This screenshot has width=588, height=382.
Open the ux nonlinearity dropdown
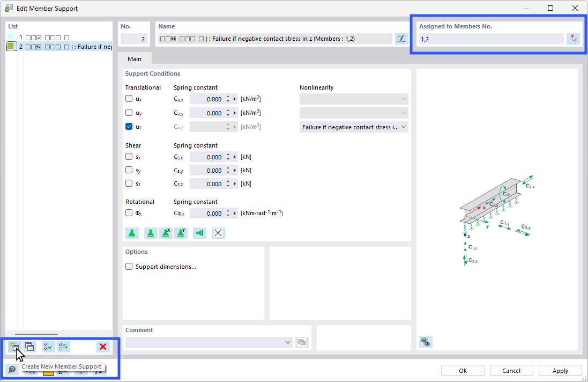coord(404,99)
